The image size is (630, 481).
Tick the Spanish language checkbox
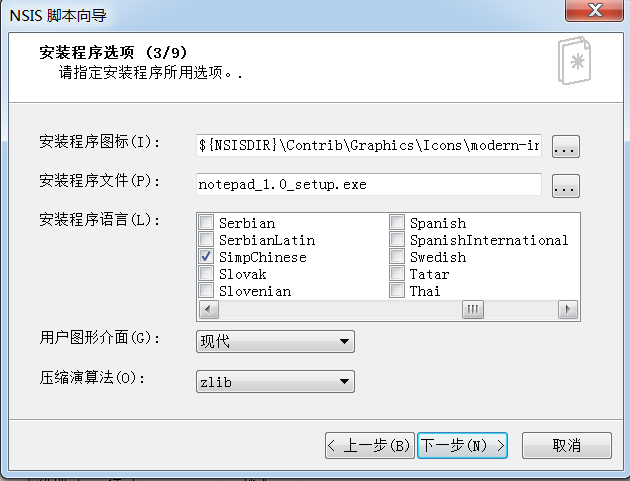[397, 222]
